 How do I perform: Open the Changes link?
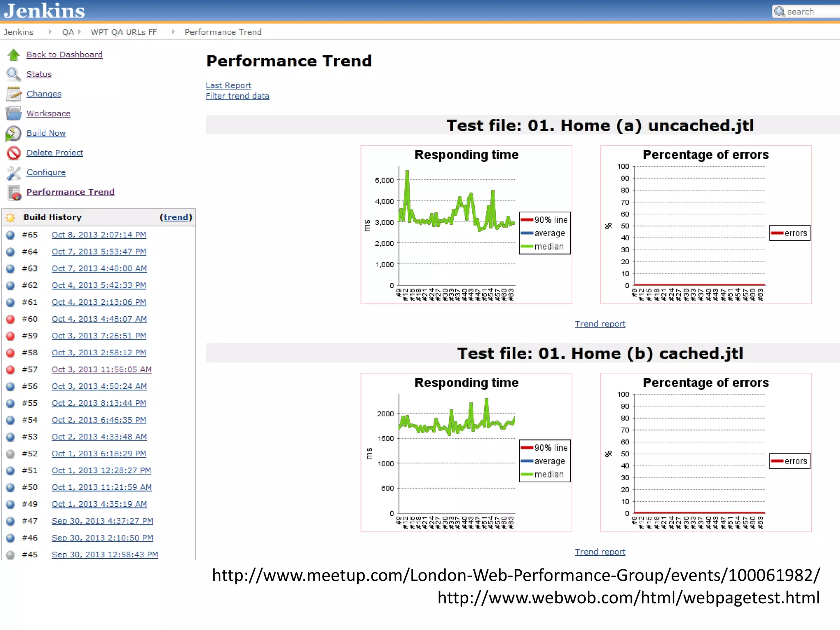44,94
